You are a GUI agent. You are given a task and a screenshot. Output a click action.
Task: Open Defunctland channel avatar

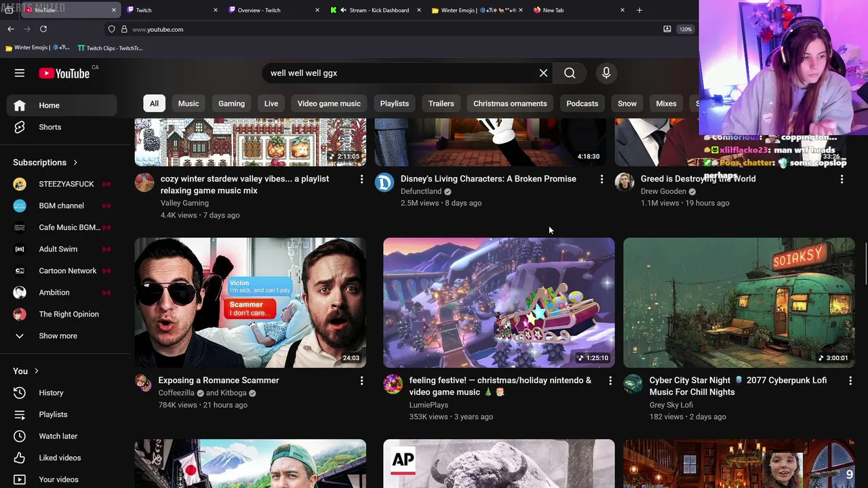click(x=384, y=182)
